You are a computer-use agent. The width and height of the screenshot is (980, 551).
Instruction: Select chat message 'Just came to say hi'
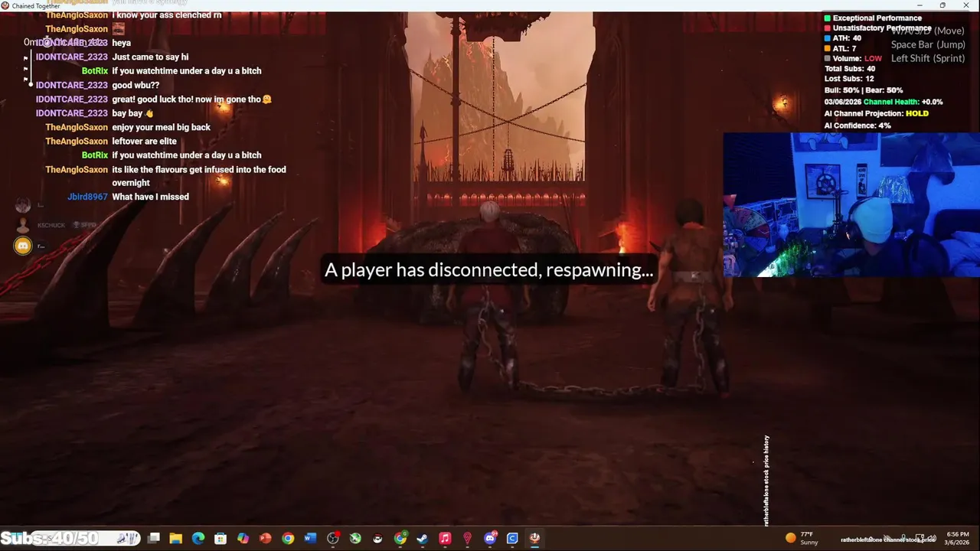pos(150,57)
